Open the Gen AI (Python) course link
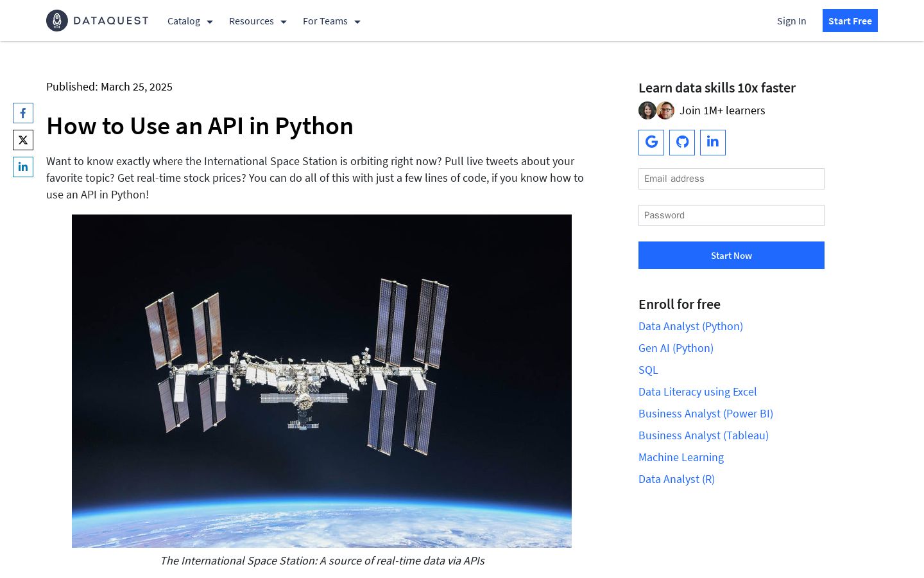Screen dimensions: 924x578 (676, 348)
